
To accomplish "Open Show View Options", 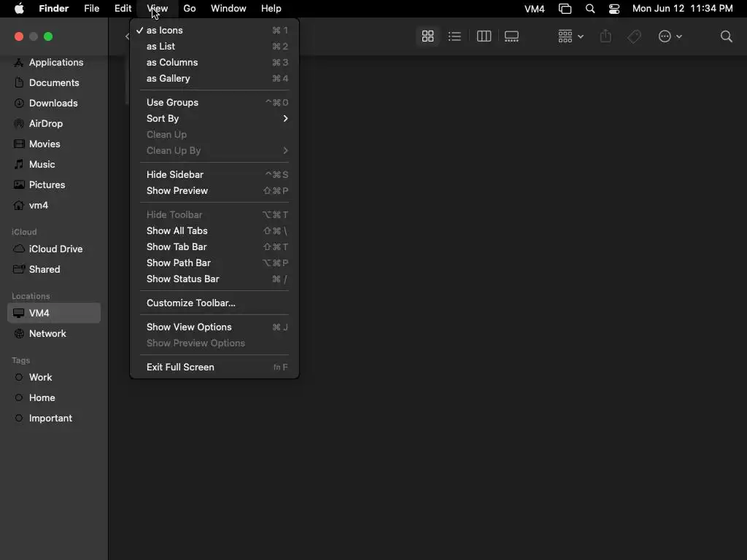I will point(214,327).
